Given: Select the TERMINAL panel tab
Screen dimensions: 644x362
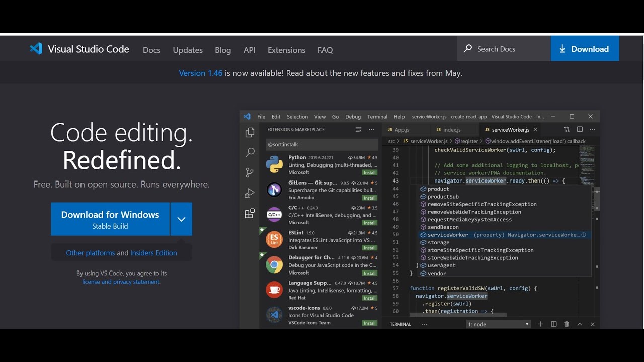Looking at the screenshot, I should pos(400,324).
